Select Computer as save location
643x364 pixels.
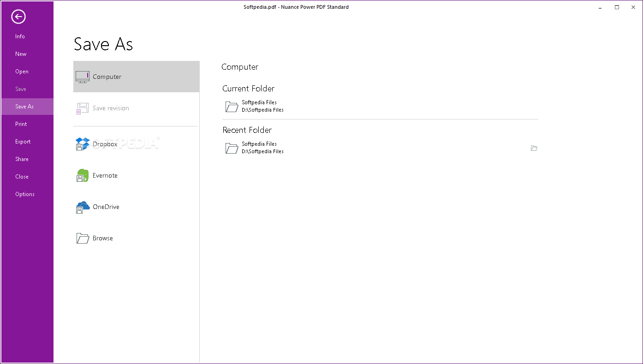click(136, 77)
